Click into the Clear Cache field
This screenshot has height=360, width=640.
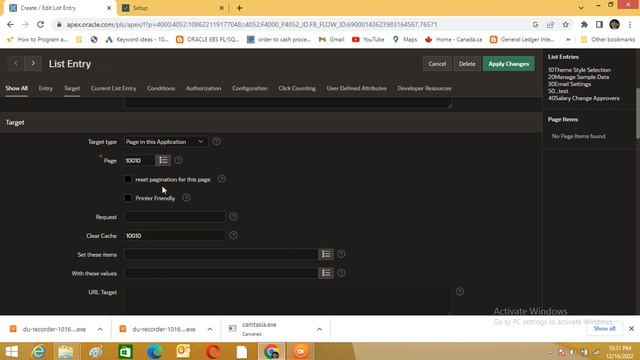pos(175,236)
